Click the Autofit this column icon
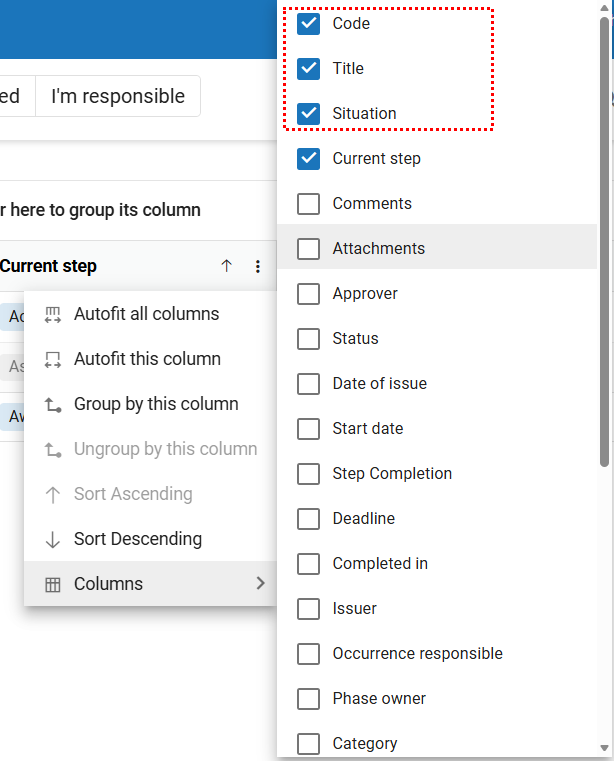This screenshot has width=614, height=761. (x=53, y=359)
